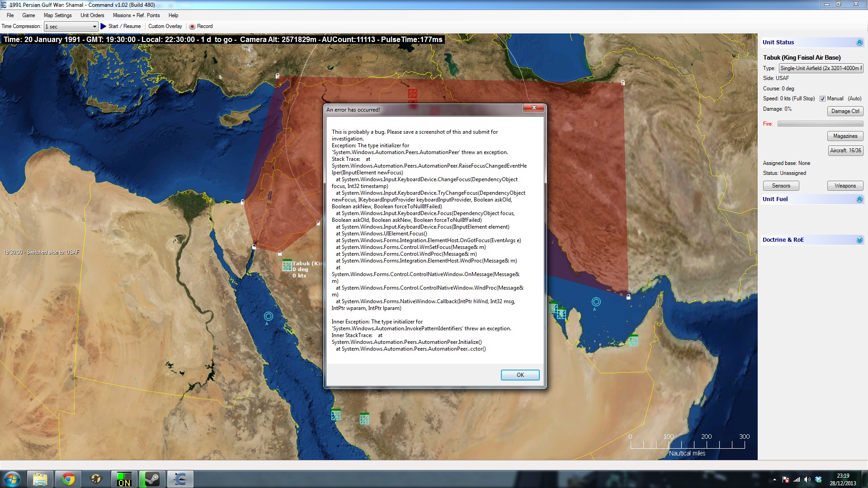Open the black ON indicator app in taskbar
This screenshot has height=488, width=868.
click(x=124, y=479)
